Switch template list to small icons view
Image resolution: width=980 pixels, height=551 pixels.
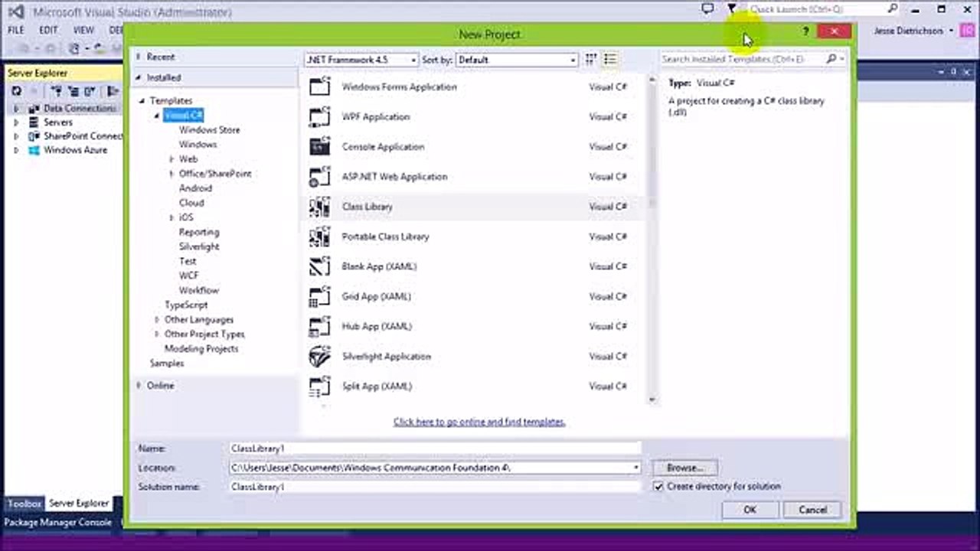tap(591, 59)
